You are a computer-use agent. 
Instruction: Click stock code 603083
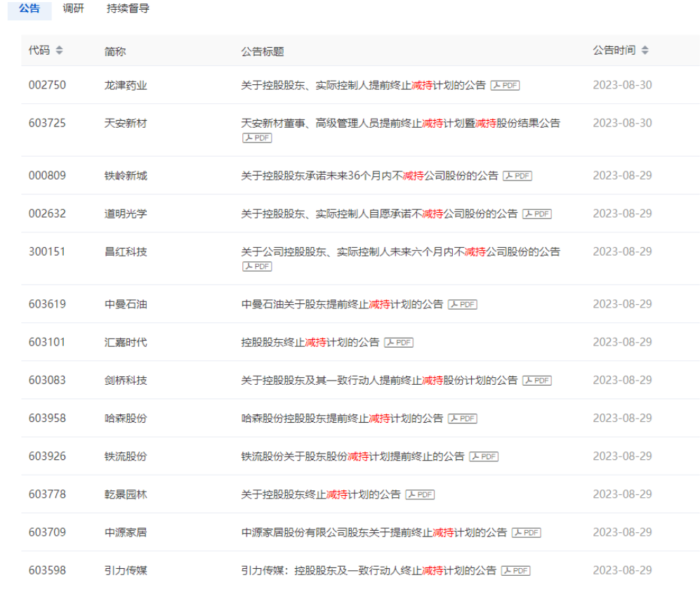point(47,380)
